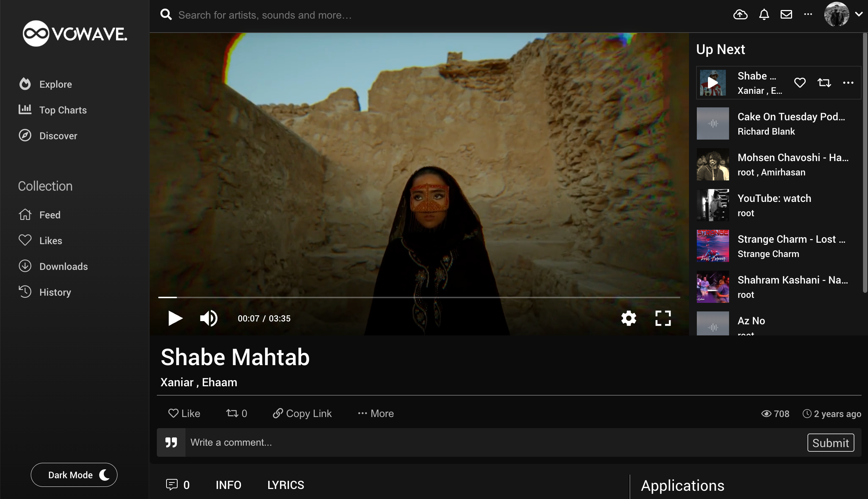Toggle Dark Mode switch

click(x=74, y=475)
